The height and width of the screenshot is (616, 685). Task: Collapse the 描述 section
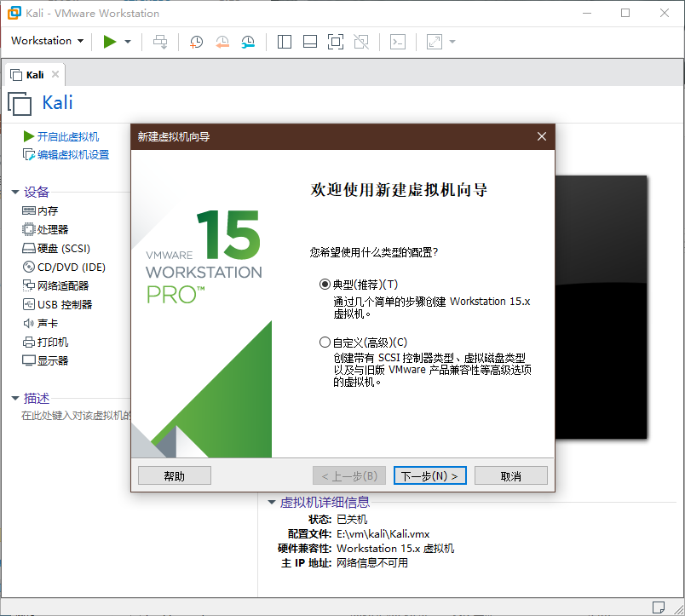coord(15,398)
